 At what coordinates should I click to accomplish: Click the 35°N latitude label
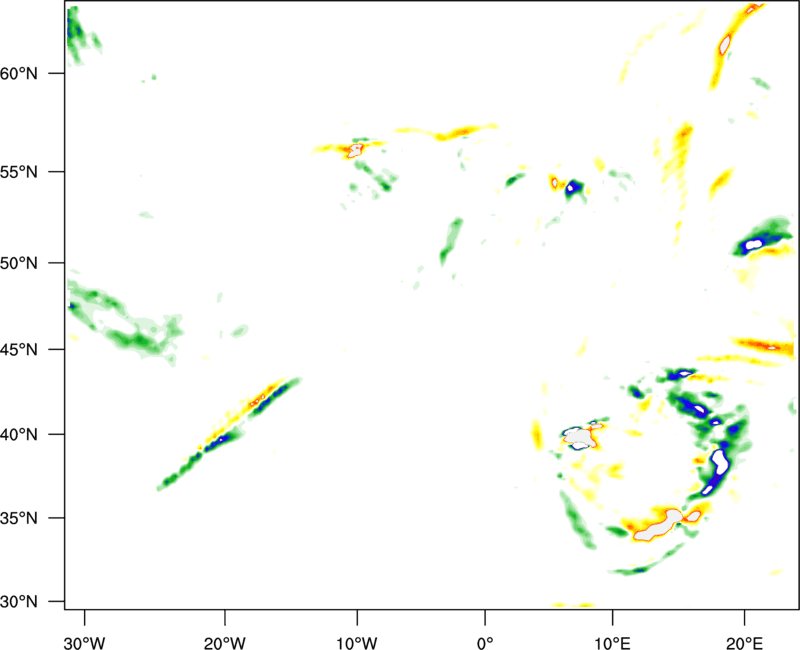(19, 518)
